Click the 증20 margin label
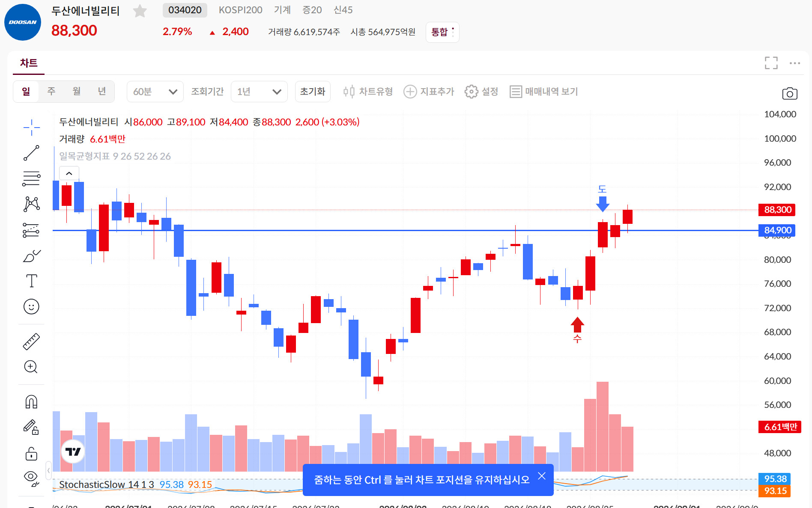The height and width of the screenshot is (508, 812). click(x=312, y=10)
